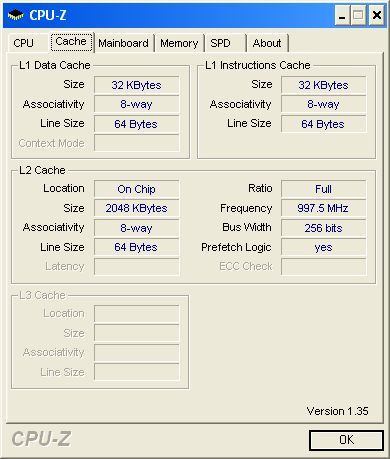Click the 'Latency' label
390x459 pixels.
pos(65,266)
